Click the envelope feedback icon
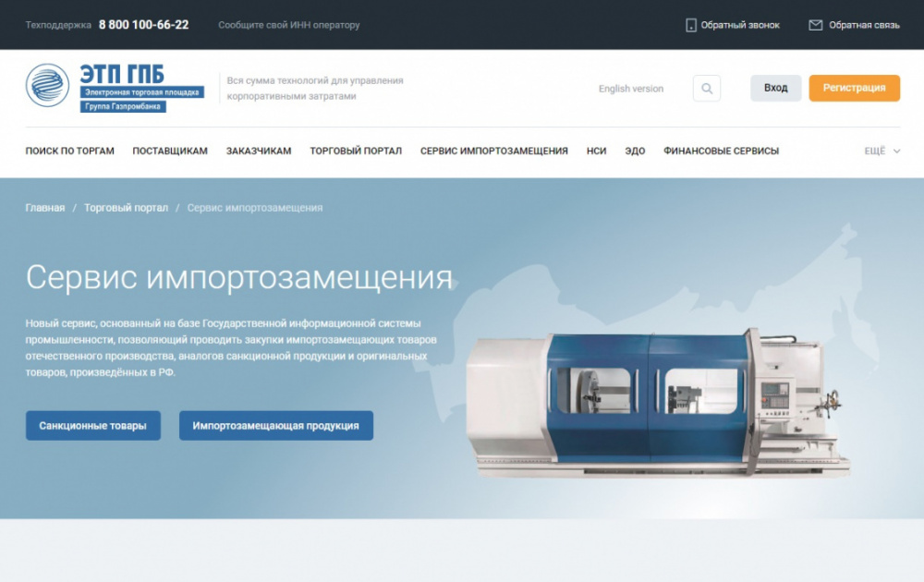924x582 pixels. 815,25
